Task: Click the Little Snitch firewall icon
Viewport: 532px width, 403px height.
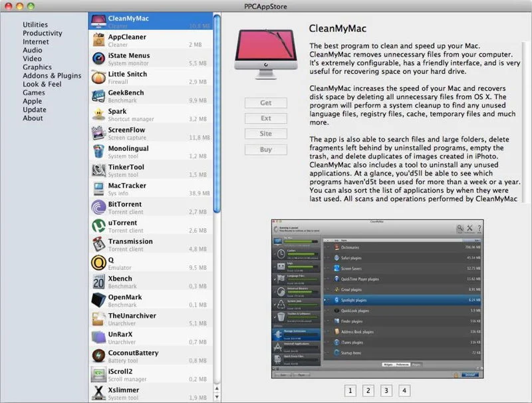Action: [x=98, y=77]
